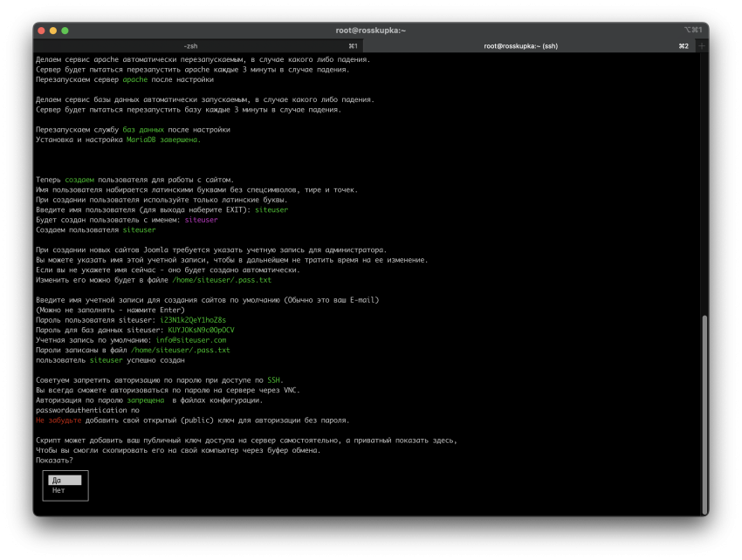Click the green 'MariaDB завершена.' text
The image size is (742, 560).
pyautogui.click(x=163, y=140)
